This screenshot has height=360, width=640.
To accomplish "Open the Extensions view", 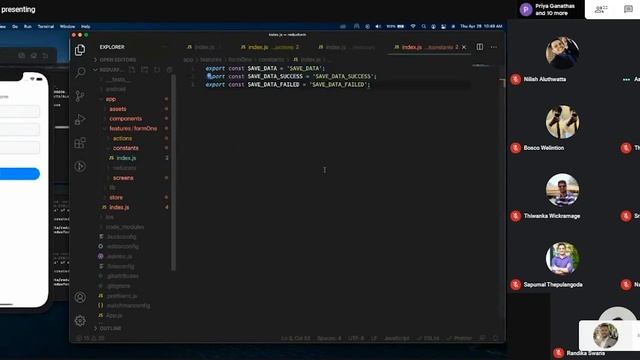I will click(x=80, y=143).
